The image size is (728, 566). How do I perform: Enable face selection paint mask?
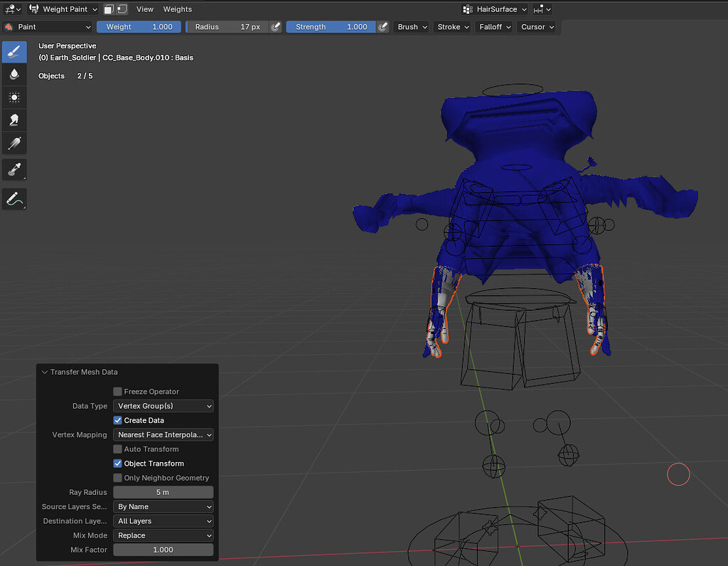click(109, 9)
